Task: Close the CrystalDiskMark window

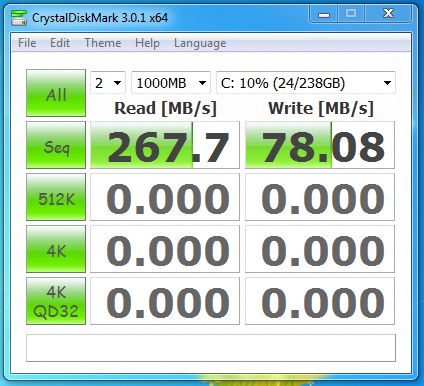Action: click(x=388, y=14)
